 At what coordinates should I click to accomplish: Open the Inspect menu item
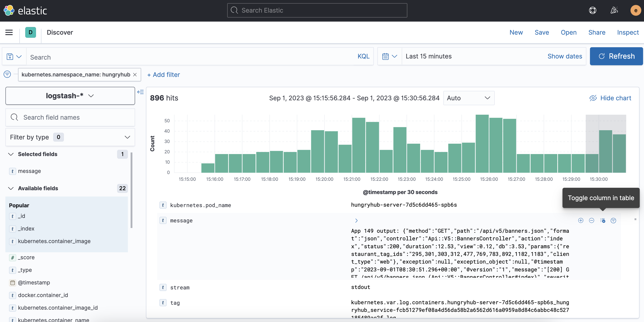[x=628, y=32]
